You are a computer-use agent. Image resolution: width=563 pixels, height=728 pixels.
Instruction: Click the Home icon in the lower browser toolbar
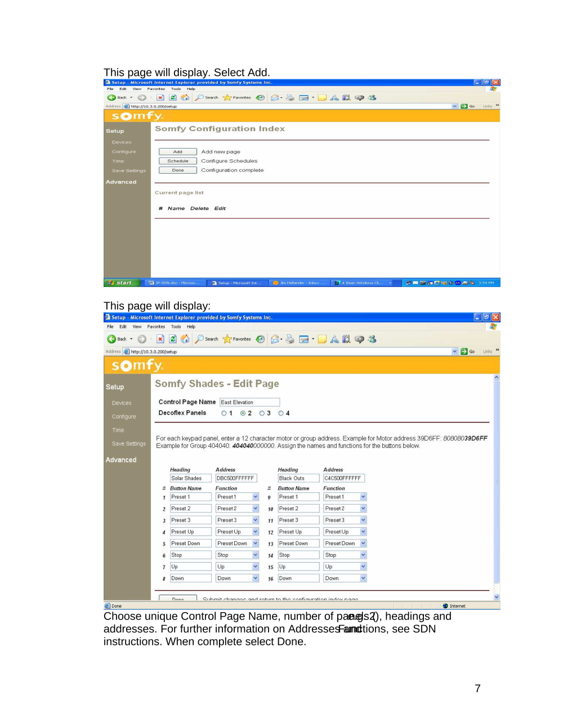click(x=185, y=339)
